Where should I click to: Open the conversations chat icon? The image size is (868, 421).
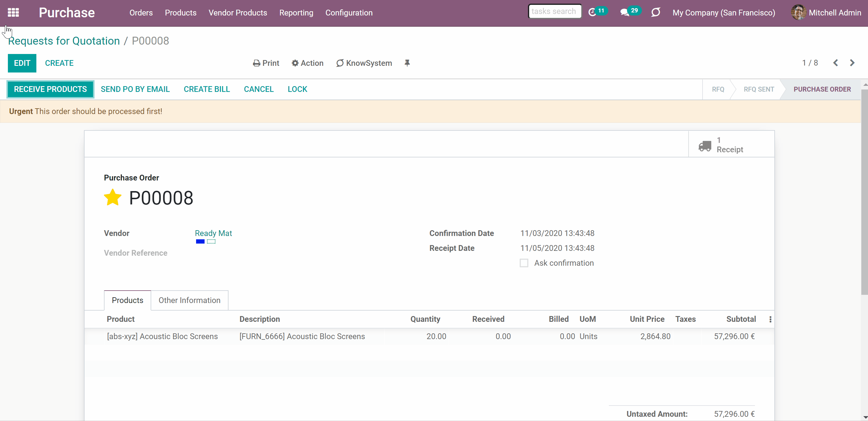pos(624,12)
